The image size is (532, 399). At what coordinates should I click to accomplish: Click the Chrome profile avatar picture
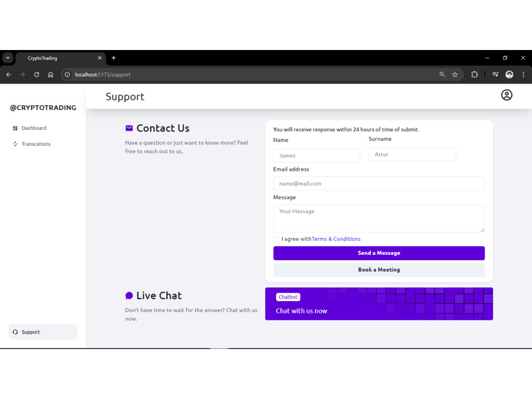click(x=509, y=74)
